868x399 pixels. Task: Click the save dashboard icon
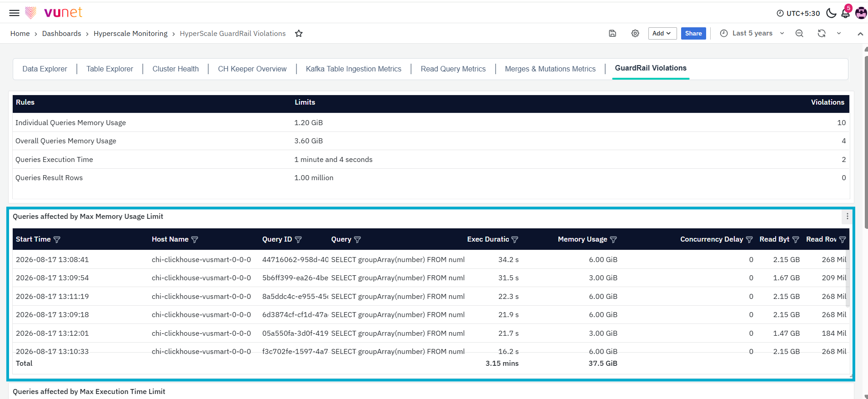pyautogui.click(x=612, y=33)
